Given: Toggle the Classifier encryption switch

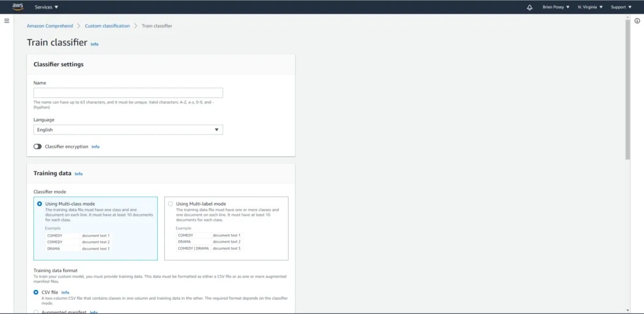Looking at the screenshot, I should click(38, 146).
